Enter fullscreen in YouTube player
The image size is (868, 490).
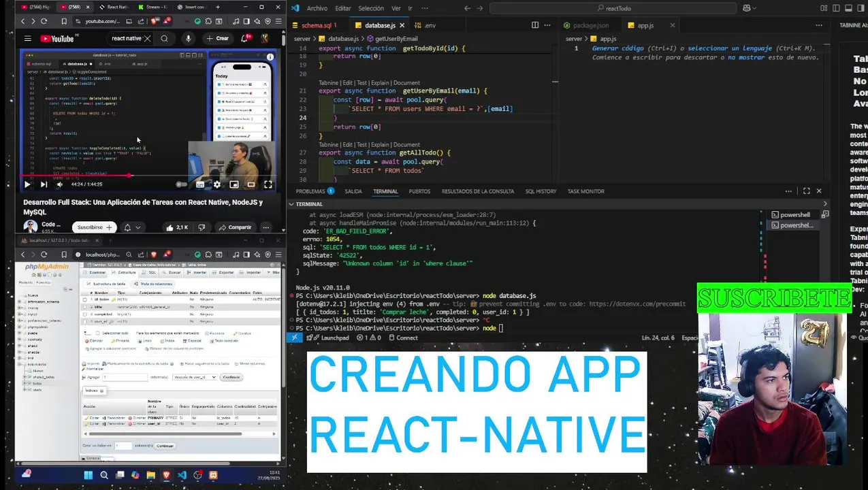tap(268, 184)
